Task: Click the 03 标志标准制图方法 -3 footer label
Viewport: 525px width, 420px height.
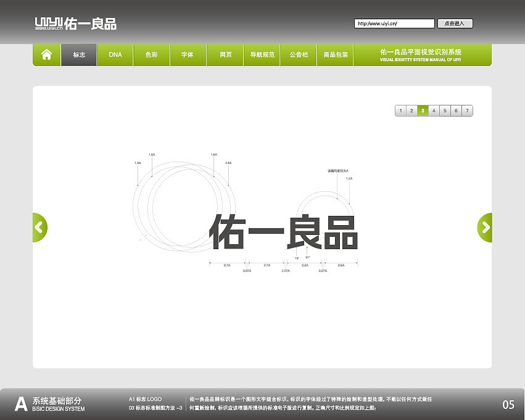Action: pos(155,408)
